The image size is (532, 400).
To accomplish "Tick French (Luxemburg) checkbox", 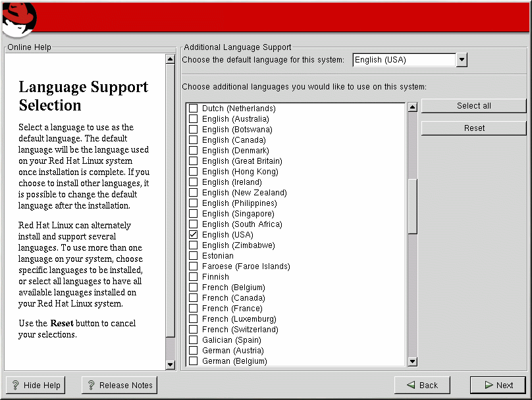I will click(x=193, y=318).
